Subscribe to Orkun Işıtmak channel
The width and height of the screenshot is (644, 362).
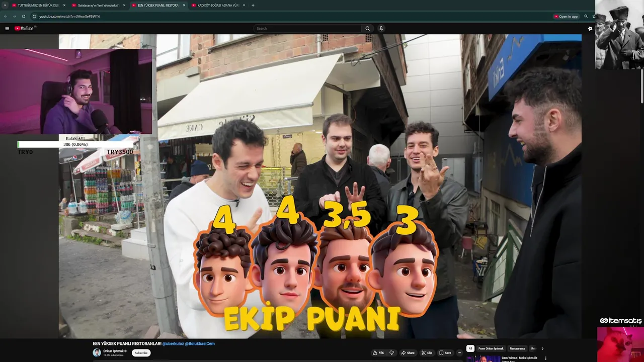141,352
